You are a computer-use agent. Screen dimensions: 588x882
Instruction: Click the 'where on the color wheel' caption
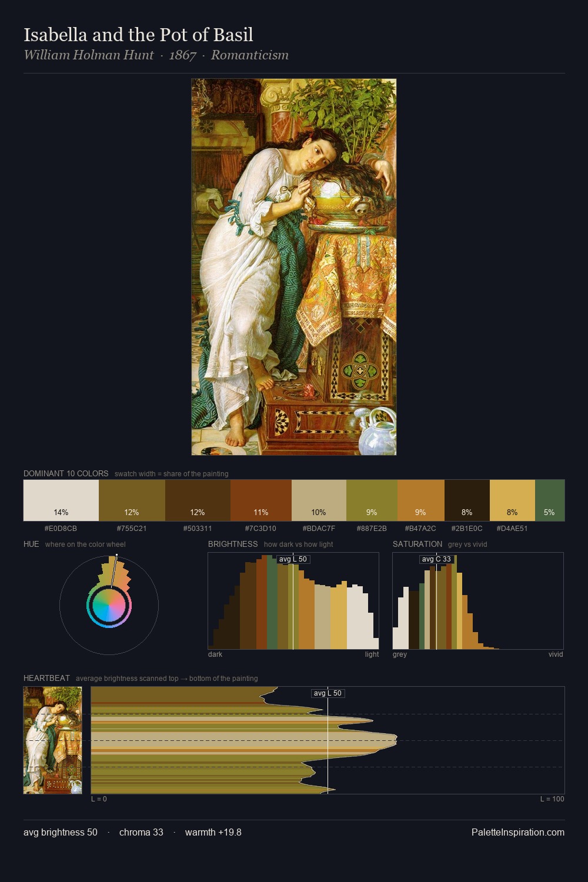coord(85,544)
